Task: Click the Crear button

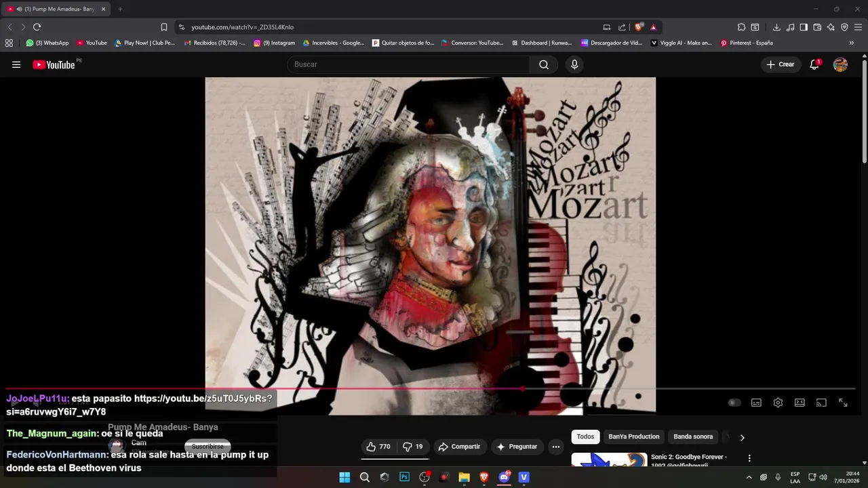Action: 781,64
